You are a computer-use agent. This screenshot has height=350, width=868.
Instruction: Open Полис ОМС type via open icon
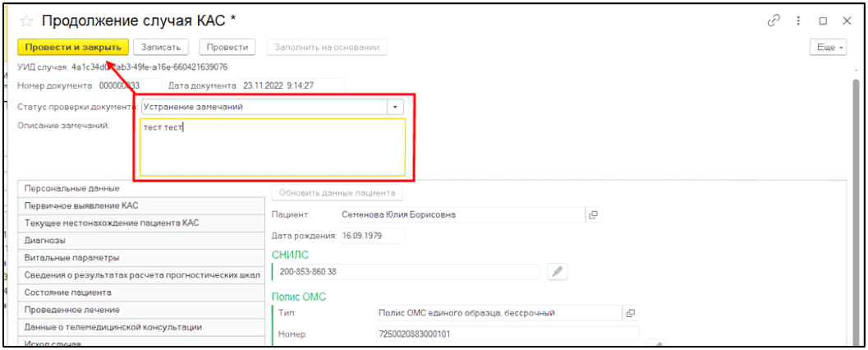point(631,313)
